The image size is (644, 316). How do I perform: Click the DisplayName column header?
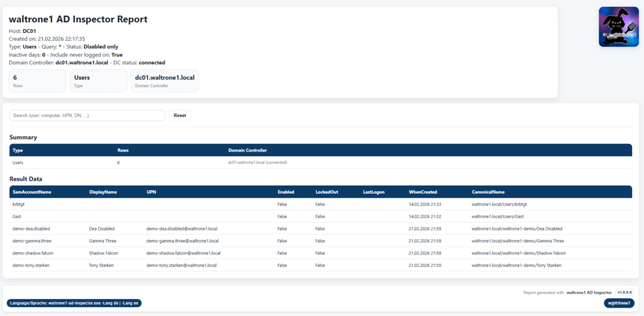tap(103, 192)
